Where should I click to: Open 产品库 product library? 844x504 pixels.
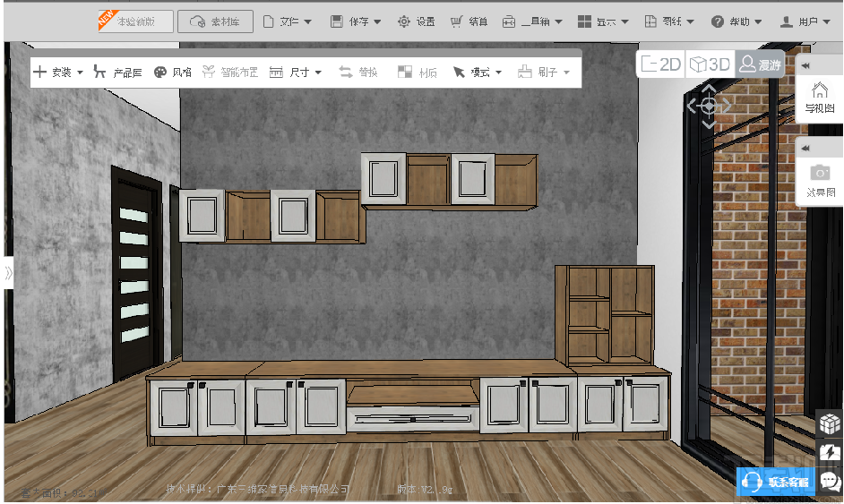pos(118,73)
